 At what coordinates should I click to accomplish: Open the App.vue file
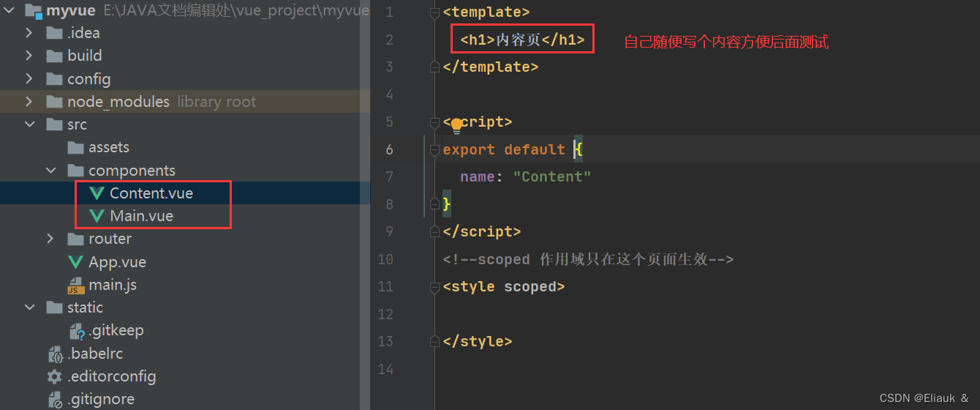coord(118,262)
